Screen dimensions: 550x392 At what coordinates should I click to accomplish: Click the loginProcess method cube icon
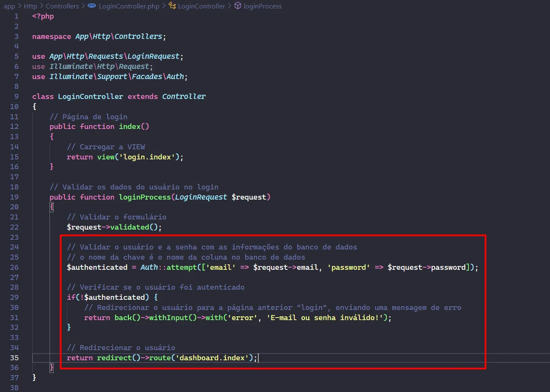[238, 6]
